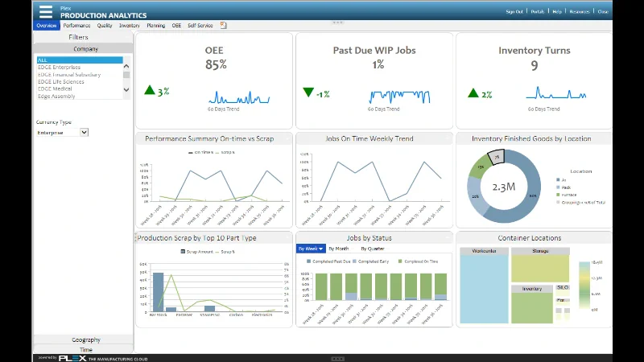This screenshot has width=644, height=362.
Task: Click the SILO treemap block
Action: pyautogui.click(x=563, y=290)
